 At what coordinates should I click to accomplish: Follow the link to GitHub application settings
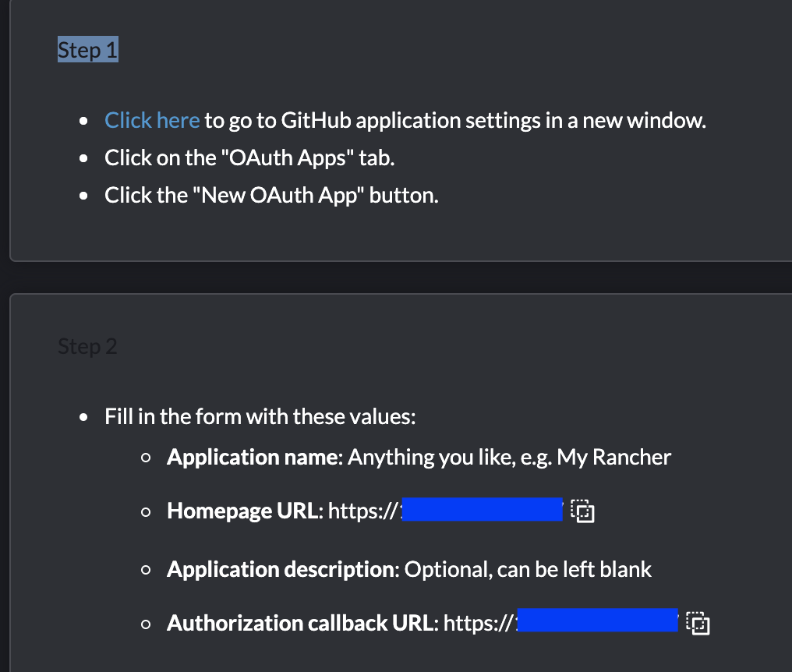[151, 120]
